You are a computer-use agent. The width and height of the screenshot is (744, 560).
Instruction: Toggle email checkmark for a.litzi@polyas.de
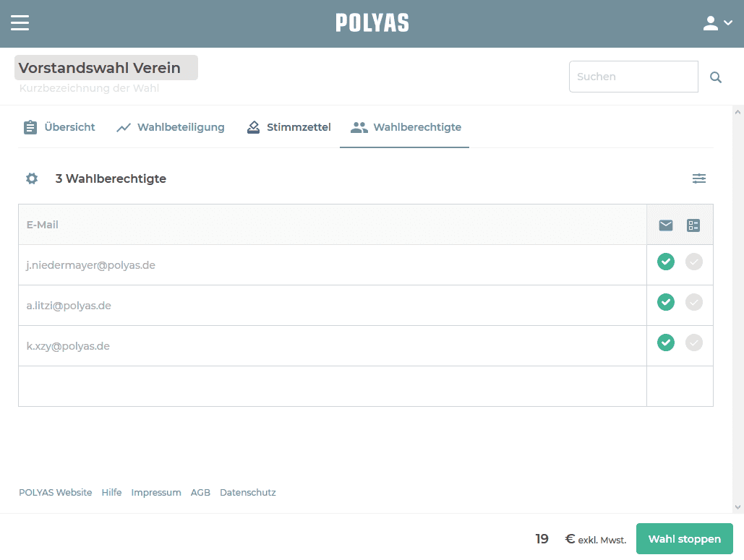[x=666, y=302]
